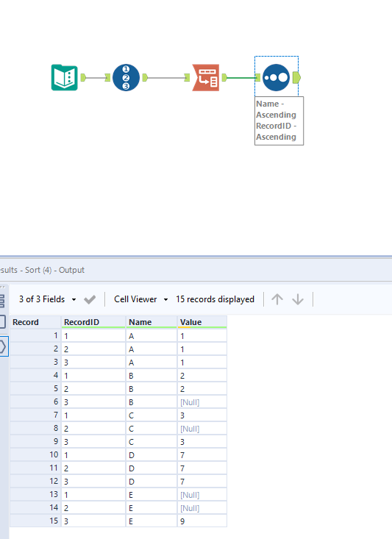Select Value cell 9 in row 15
The width and height of the screenshot is (392, 539).
[202, 521]
